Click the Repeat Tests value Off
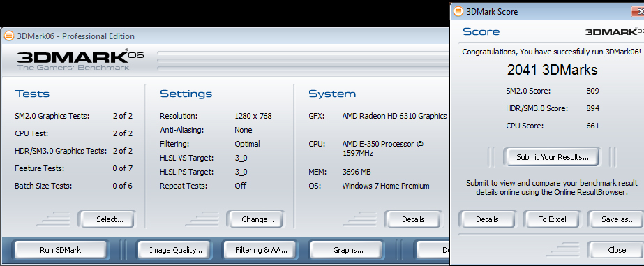This screenshot has height=266, width=644. [240, 186]
